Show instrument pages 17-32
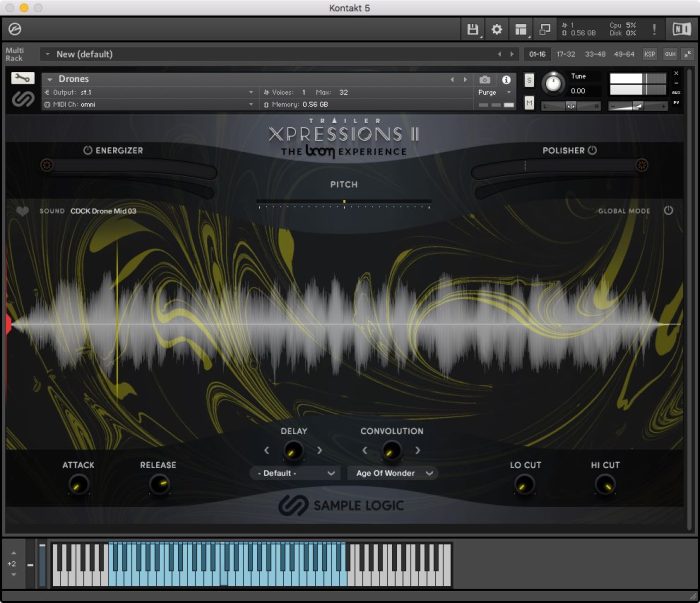The width and height of the screenshot is (700, 603). coord(566,54)
